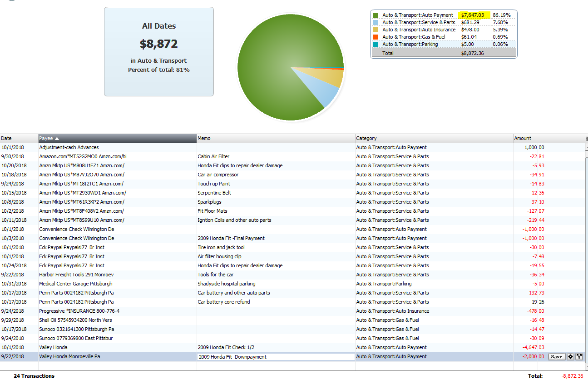Click the -478 00 amount cell
Viewport: 588px width, 380px height.
click(529, 311)
